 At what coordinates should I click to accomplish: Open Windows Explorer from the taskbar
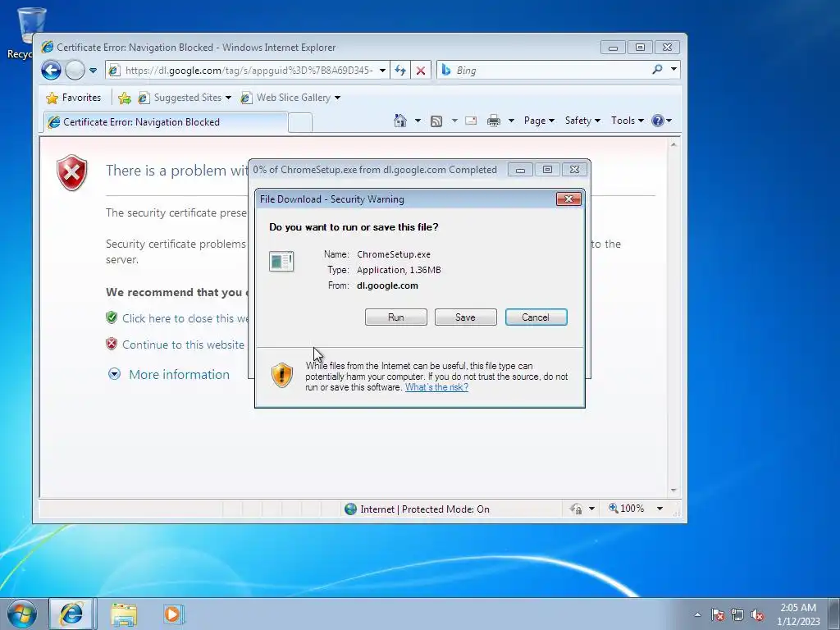[124, 614]
